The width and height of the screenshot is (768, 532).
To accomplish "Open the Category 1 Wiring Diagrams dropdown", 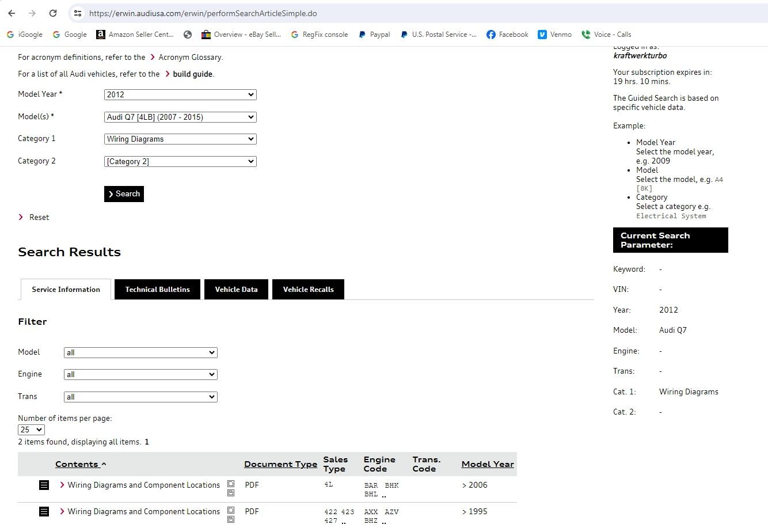I will (180, 139).
